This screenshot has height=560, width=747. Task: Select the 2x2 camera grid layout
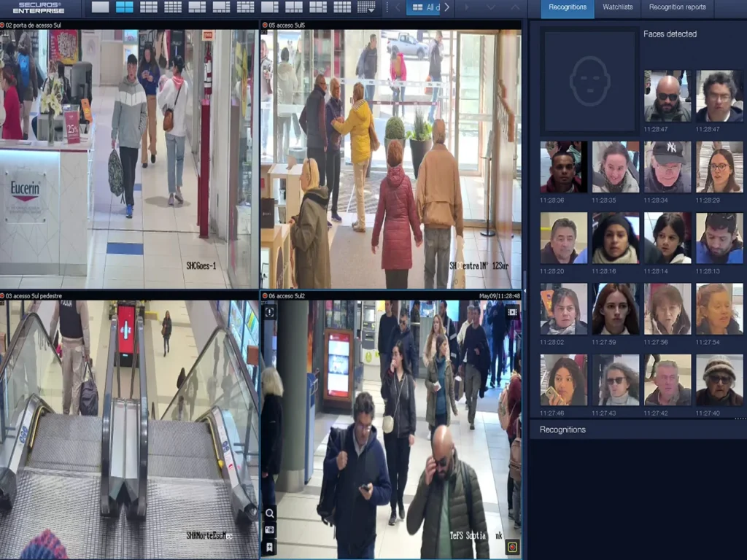124,7
